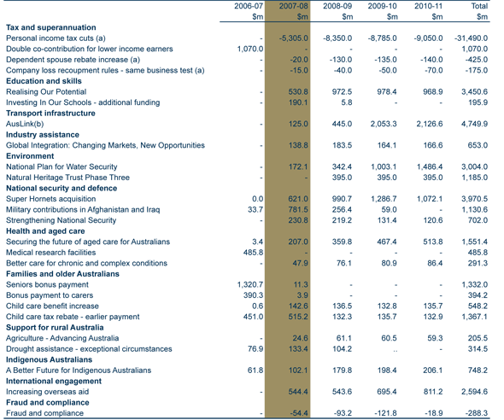Select the 515.2 value
Image resolution: width=504 pixels, height=420 pixels.
[298, 317]
